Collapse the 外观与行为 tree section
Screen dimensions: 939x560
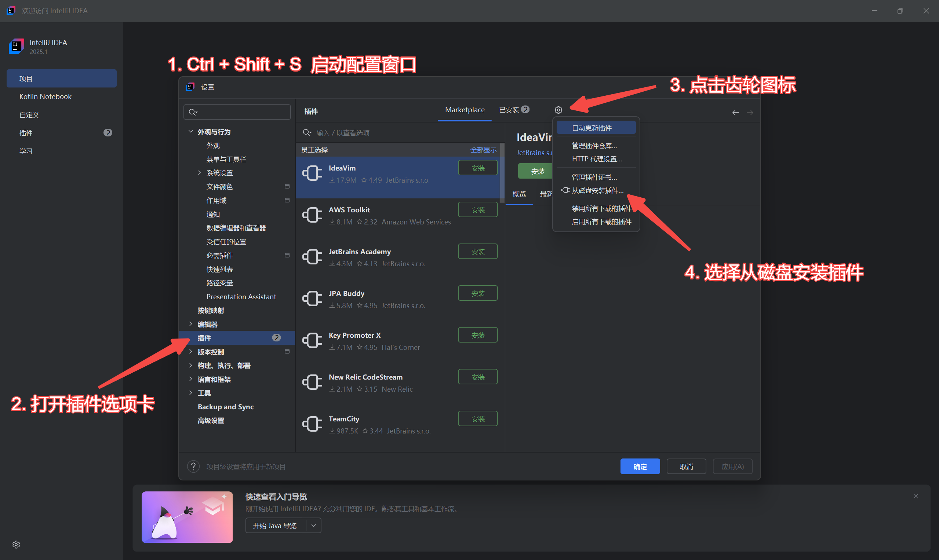coord(191,131)
